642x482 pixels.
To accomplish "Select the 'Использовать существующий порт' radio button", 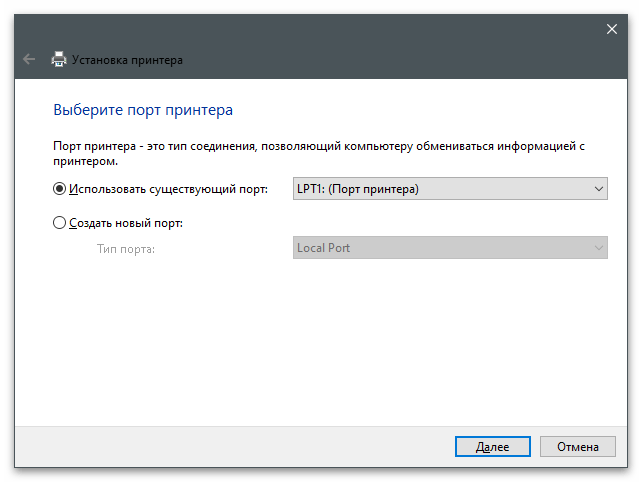I will tap(60, 189).
